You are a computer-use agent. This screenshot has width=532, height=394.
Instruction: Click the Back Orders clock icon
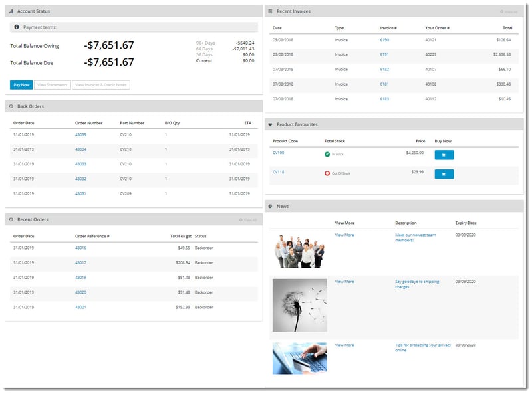[11, 106]
